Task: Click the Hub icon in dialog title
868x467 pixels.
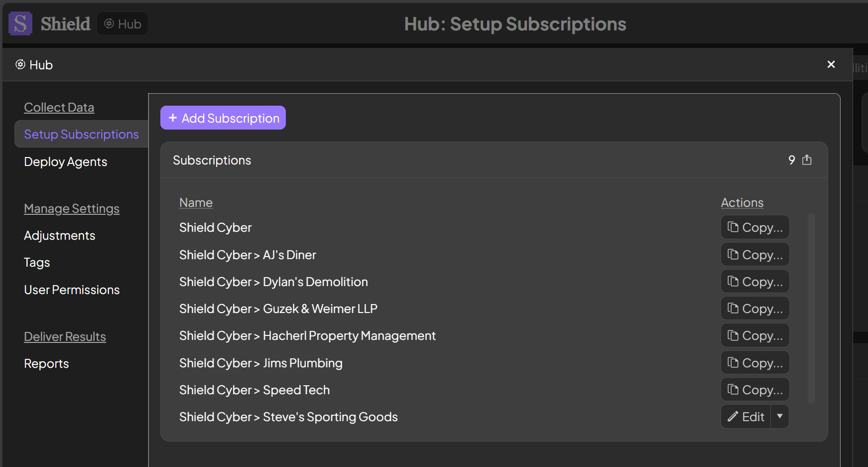Action: click(x=20, y=64)
